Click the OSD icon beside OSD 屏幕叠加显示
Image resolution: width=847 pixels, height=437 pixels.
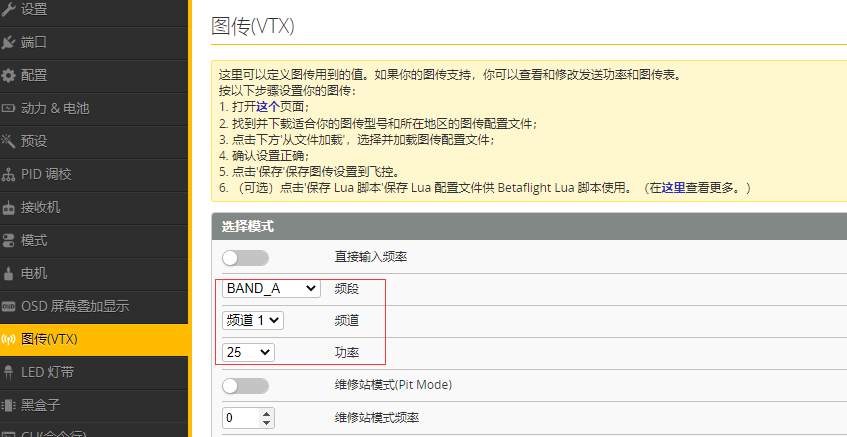(x=9, y=306)
